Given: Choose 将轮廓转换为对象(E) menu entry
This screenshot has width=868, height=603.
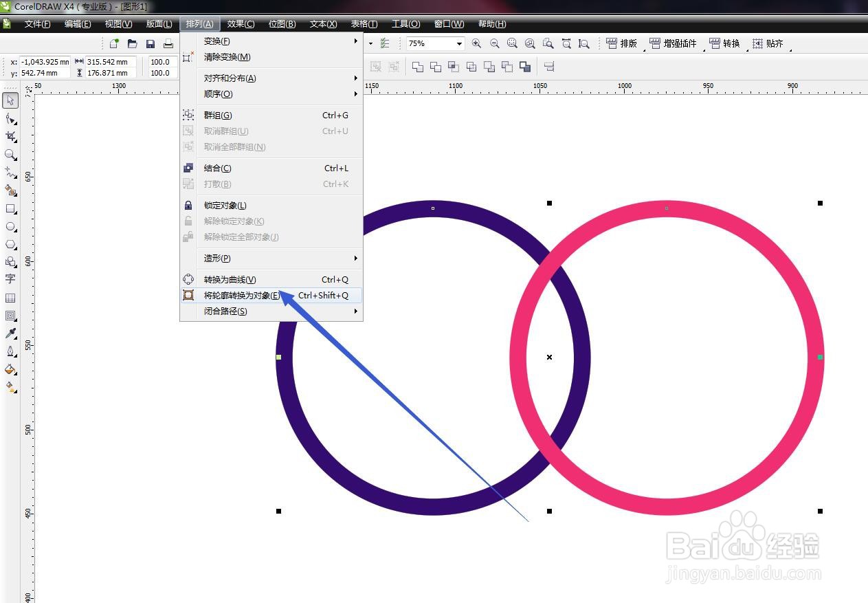Looking at the screenshot, I should coord(271,296).
